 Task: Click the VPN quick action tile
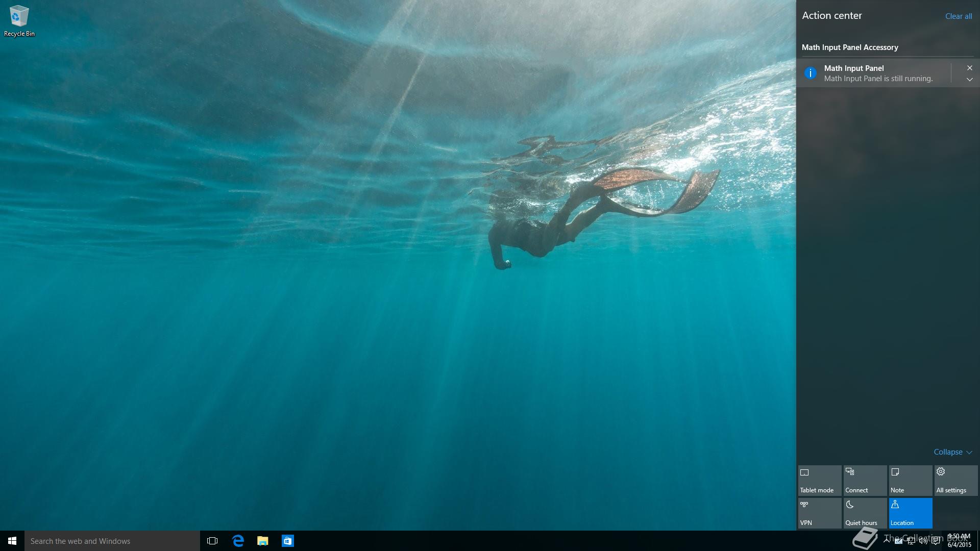click(820, 513)
